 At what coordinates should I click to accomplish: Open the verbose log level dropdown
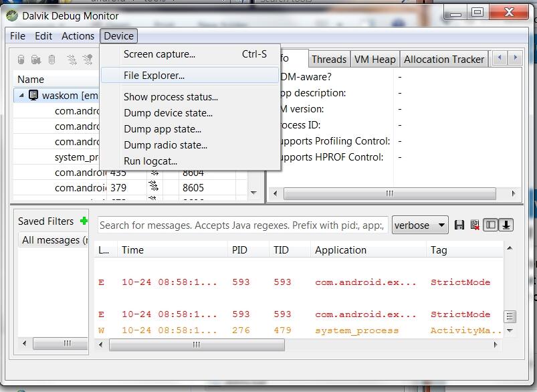(x=420, y=225)
